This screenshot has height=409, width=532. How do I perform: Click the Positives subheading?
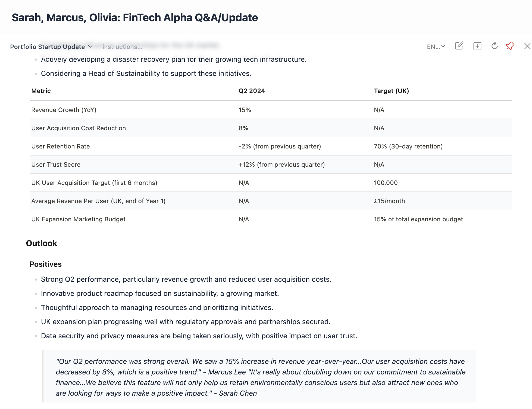point(46,264)
